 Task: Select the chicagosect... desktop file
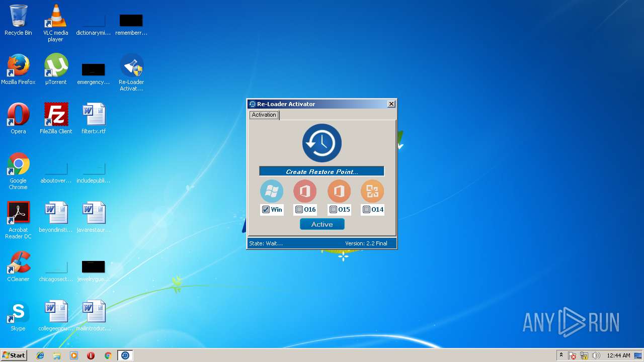[x=56, y=270]
